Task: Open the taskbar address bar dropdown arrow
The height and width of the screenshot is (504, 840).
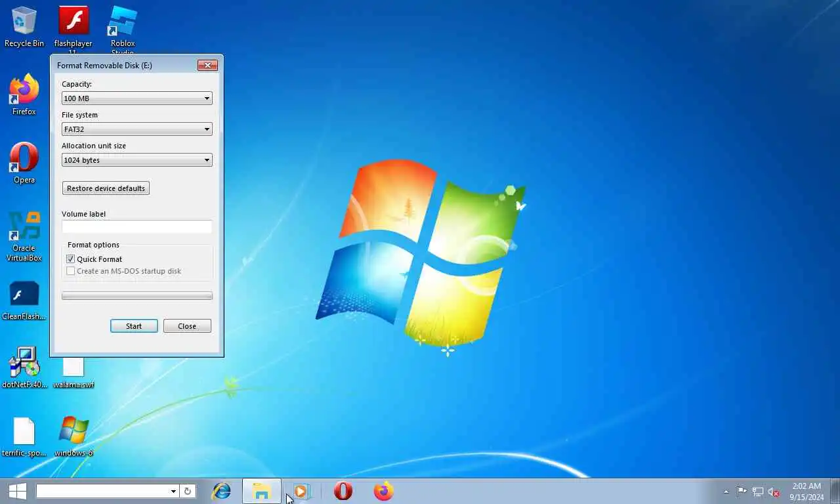Action: pos(173,491)
